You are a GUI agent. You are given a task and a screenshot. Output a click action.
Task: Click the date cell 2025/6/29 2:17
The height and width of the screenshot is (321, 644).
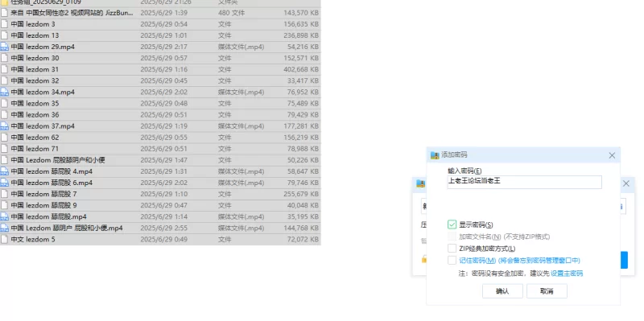pos(164,47)
